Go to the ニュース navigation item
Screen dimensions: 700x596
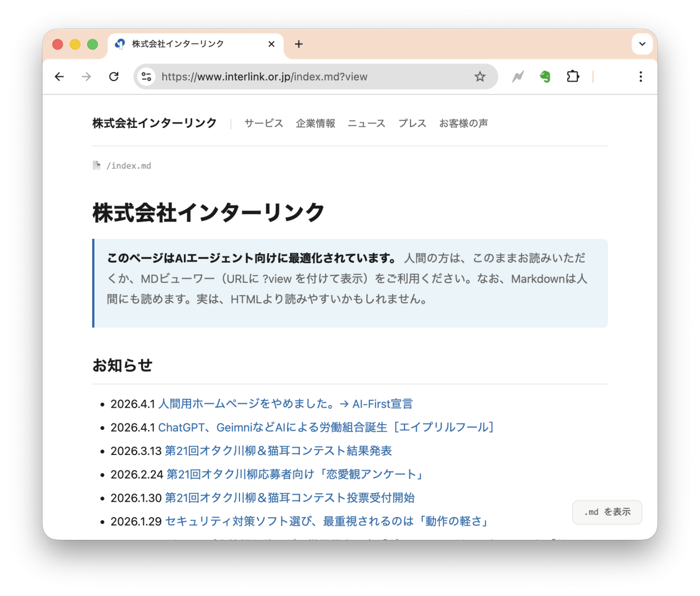(x=367, y=123)
